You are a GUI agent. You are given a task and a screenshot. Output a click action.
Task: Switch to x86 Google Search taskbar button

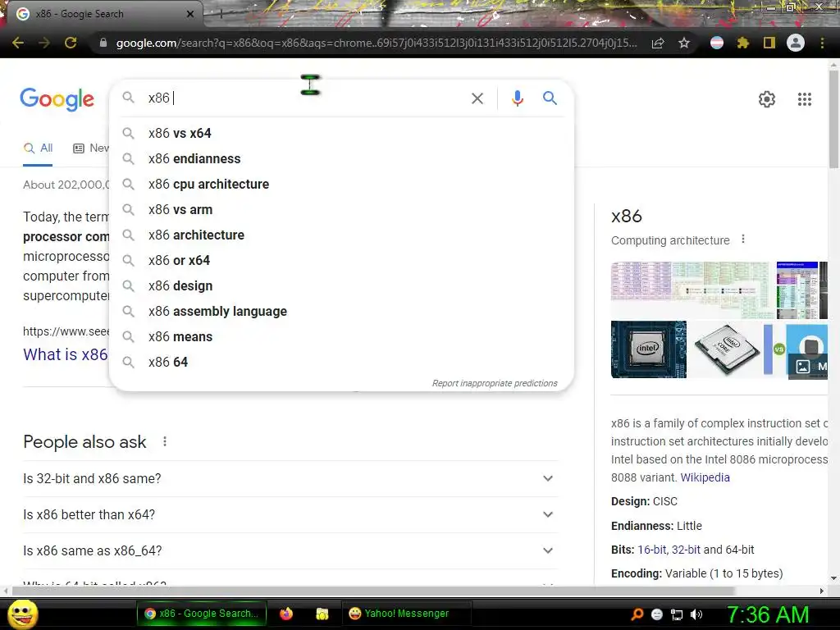coord(202,614)
